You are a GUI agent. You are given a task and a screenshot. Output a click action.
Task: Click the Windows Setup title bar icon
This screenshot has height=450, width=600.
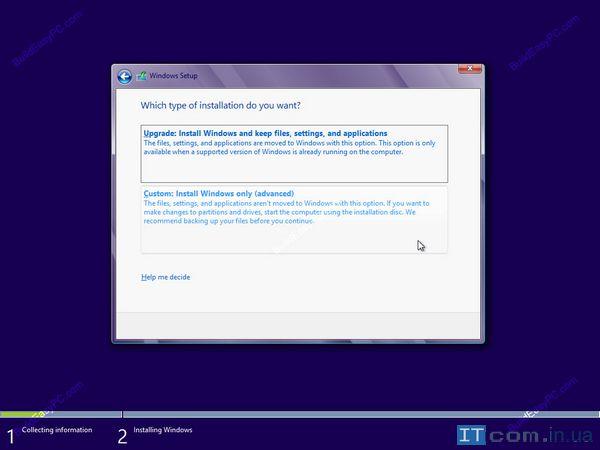[142, 76]
